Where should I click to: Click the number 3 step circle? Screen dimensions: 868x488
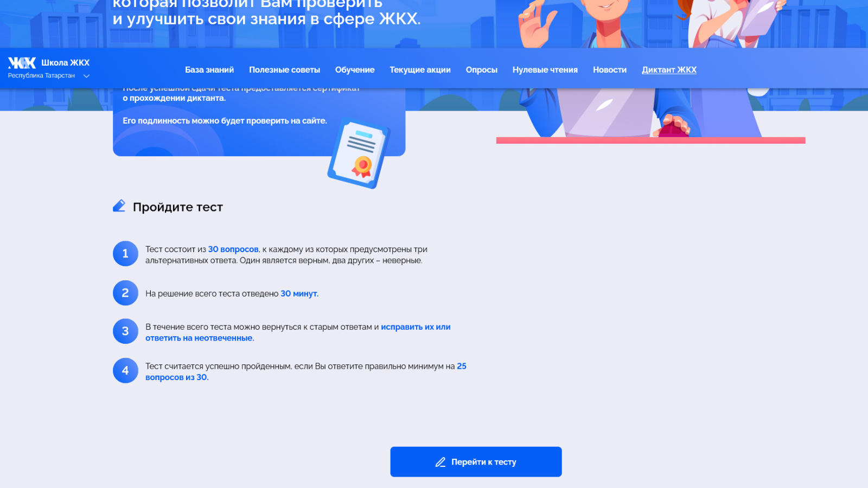click(x=125, y=331)
